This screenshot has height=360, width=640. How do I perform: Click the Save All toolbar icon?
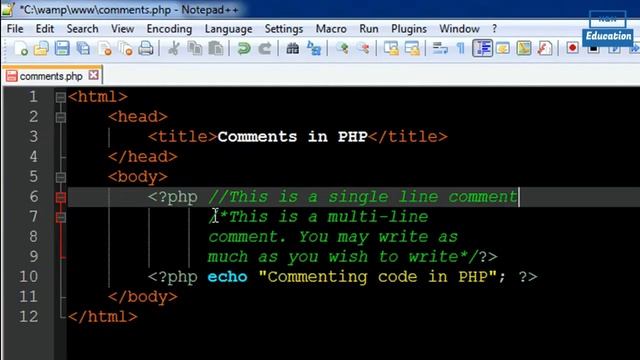(83, 49)
